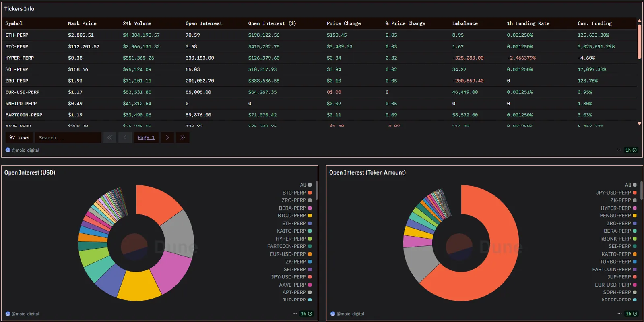
Task: Toggle All series in Token Amount legend
Action: (x=631, y=185)
